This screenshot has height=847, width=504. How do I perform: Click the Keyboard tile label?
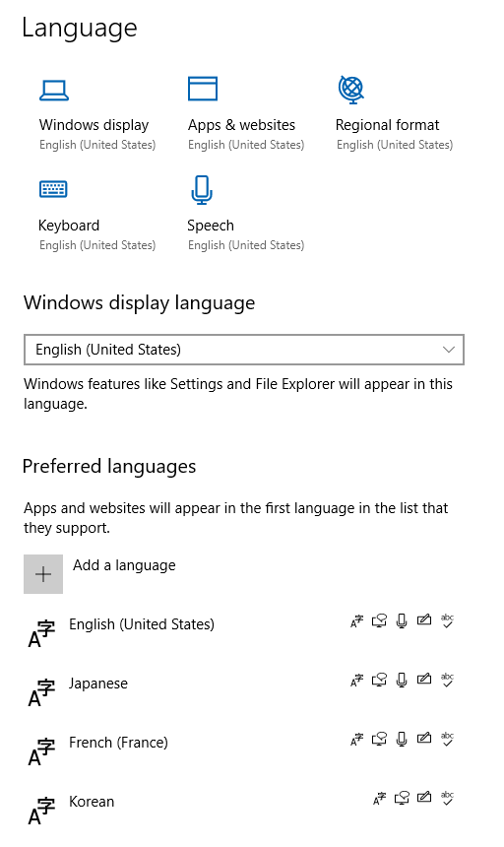(69, 226)
